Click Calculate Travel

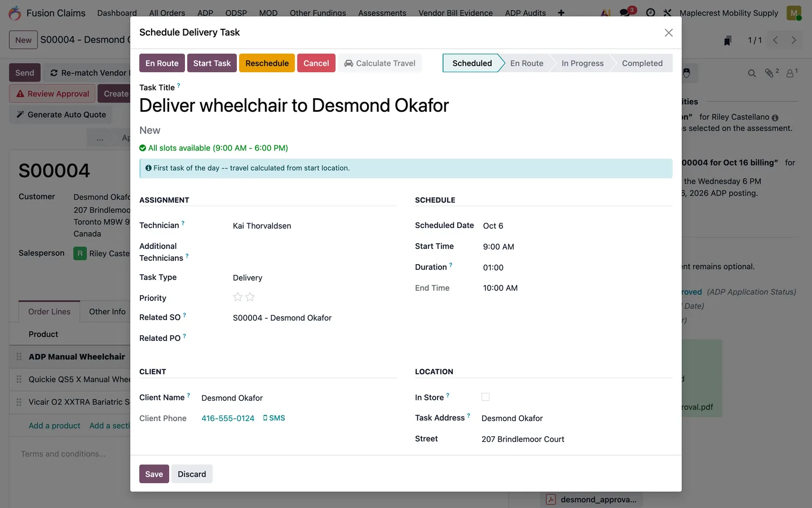380,63
